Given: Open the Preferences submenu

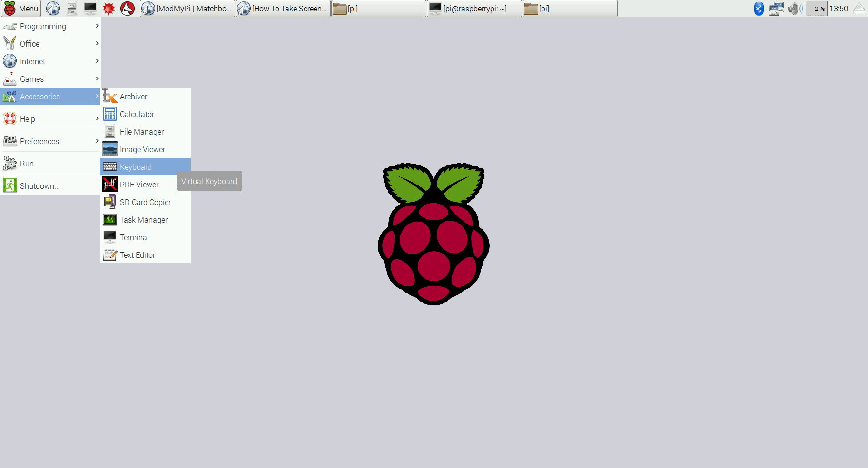Looking at the screenshot, I should [50, 141].
